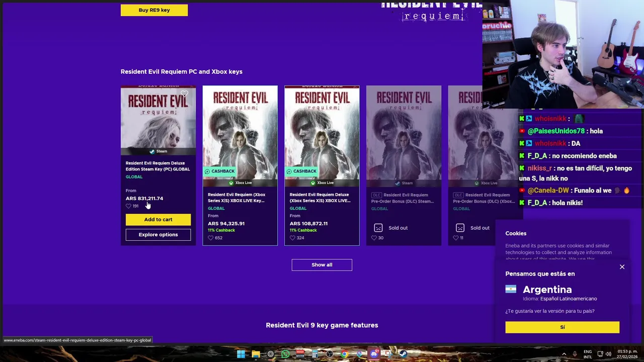Show hidden system tray icons
Screen dimensions: 644x362
[x=563, y=354]
